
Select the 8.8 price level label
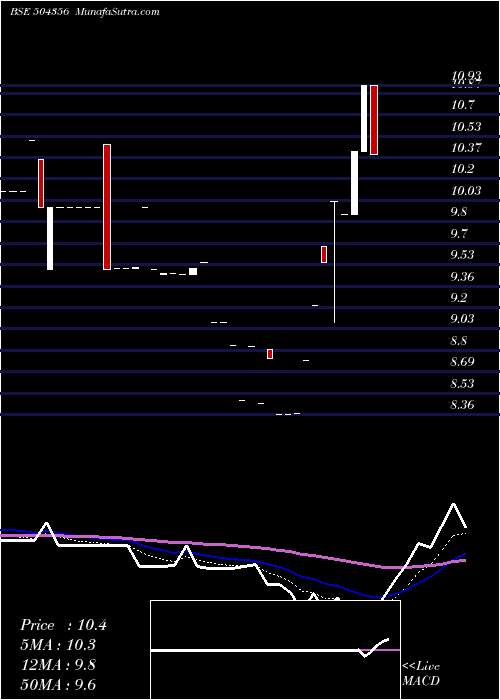tap(459, 341)
